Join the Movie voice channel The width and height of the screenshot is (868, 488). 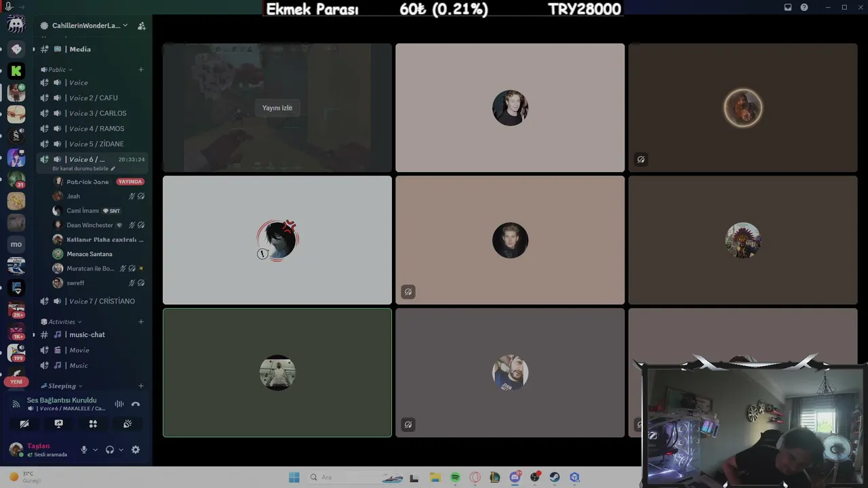(92, 350)
